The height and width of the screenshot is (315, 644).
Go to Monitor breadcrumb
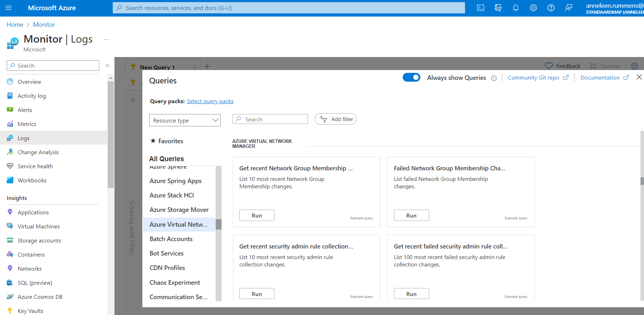[44, 25]
